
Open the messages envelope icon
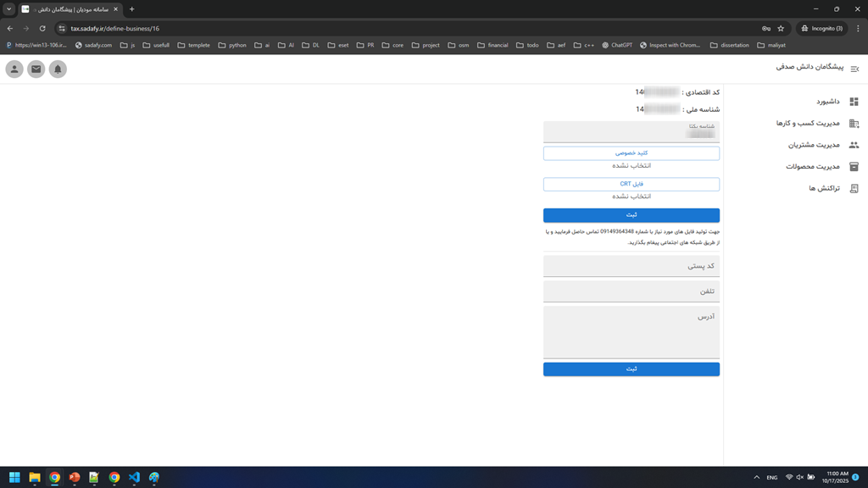click(x=36, y=69)
